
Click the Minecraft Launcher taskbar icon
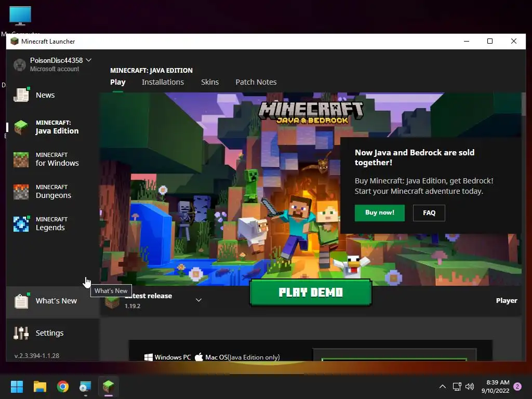(109, 386)
